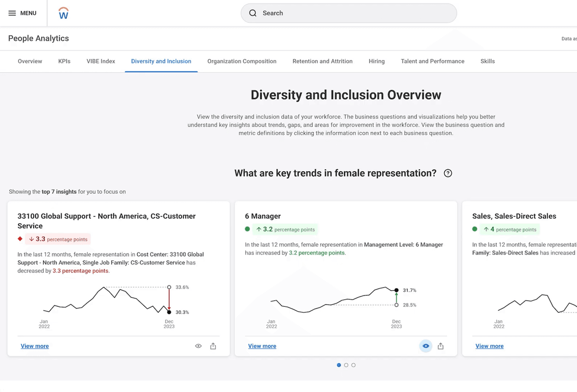Viewport: 577px width, 392px height.
Task: Toggle eye icon on Global Support card
Action: coord(198,346)
